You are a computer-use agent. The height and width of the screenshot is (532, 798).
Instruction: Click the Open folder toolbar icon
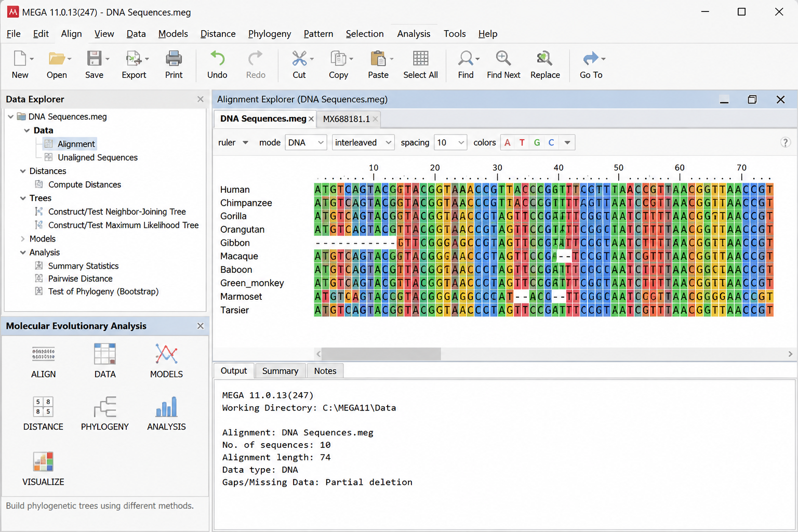coord(56,58)
